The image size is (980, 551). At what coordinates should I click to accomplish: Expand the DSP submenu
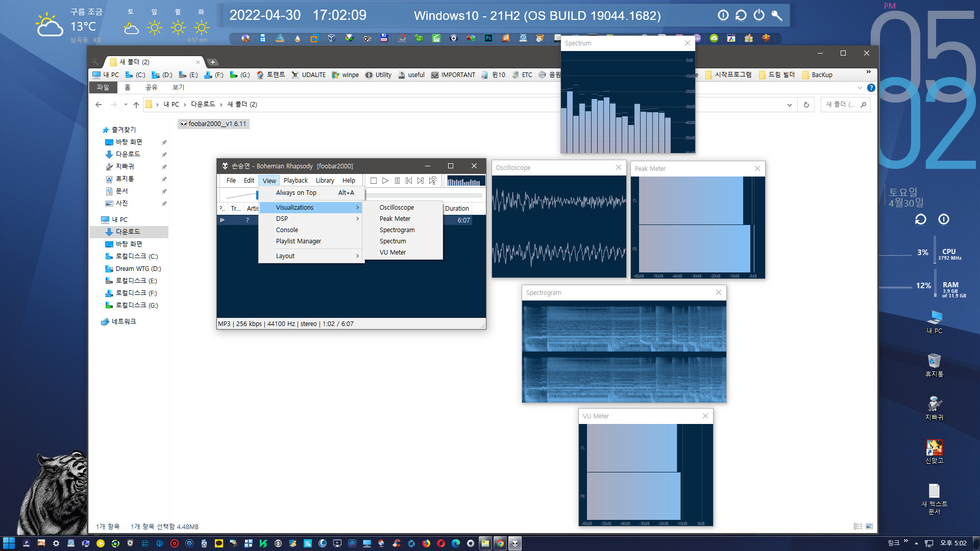[x=312, y=219]
